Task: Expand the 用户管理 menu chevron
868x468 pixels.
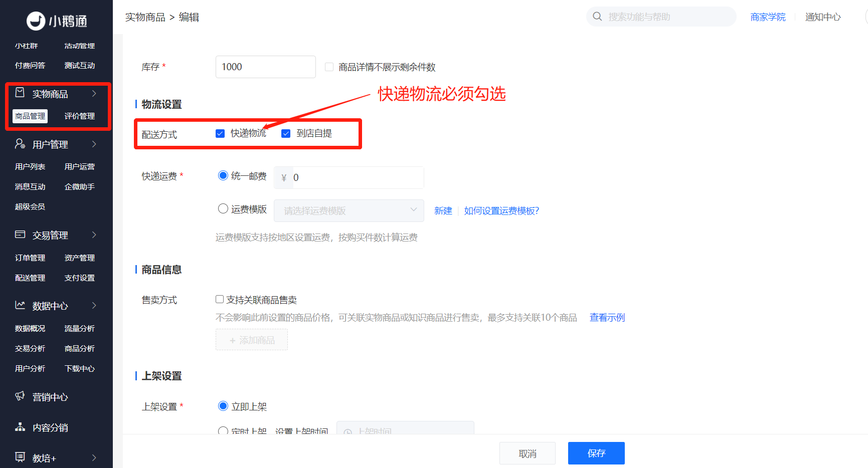Action: pyautogui.click(x=94, y=144)
